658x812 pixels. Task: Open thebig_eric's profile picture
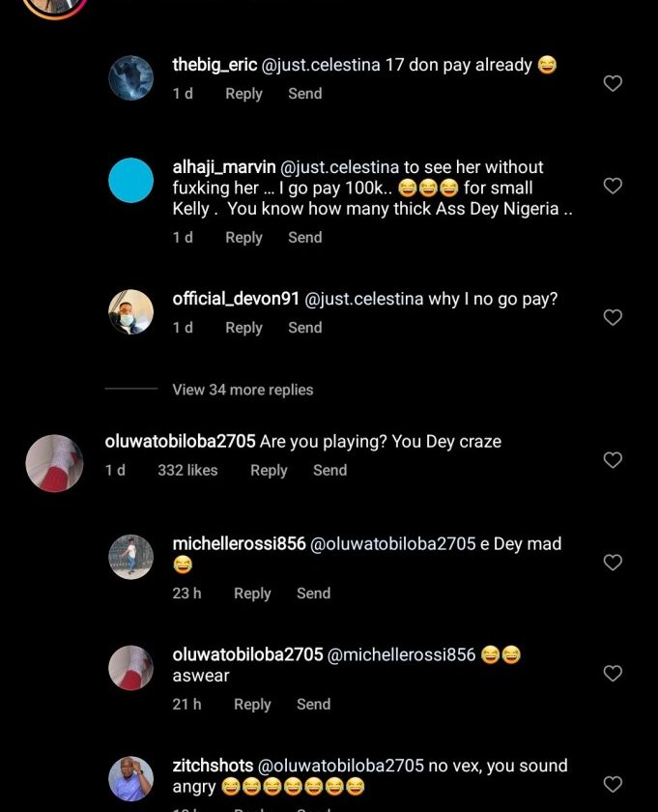130,78
